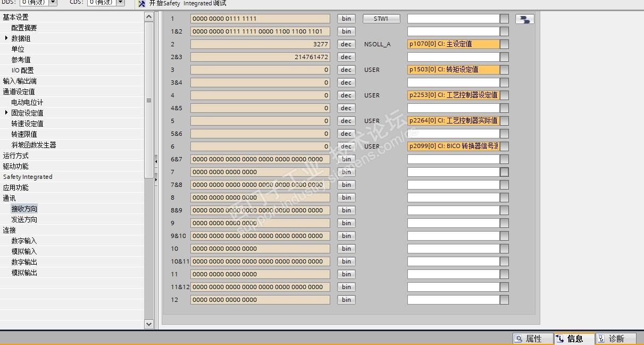The image size is (644, 345).
Task: Collapse the navigation pane with the left splitter arrow
Action: (156, 160)
